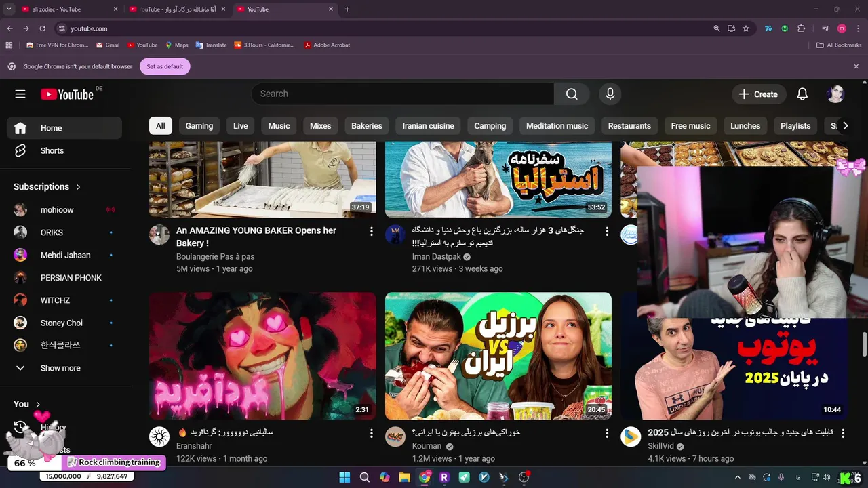
Task: Open the account avatar menu
Action: pos(835,94)
